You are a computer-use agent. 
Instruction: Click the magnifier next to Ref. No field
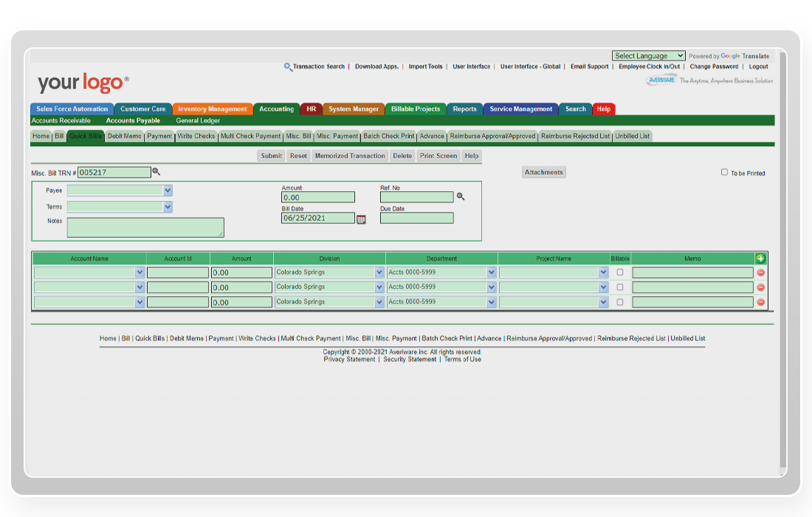pos(461,197)
